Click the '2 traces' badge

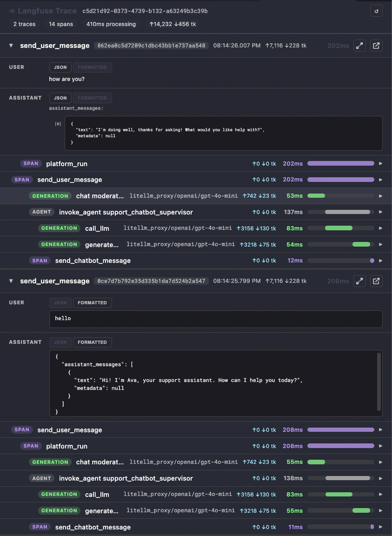[x=24, y=24]
